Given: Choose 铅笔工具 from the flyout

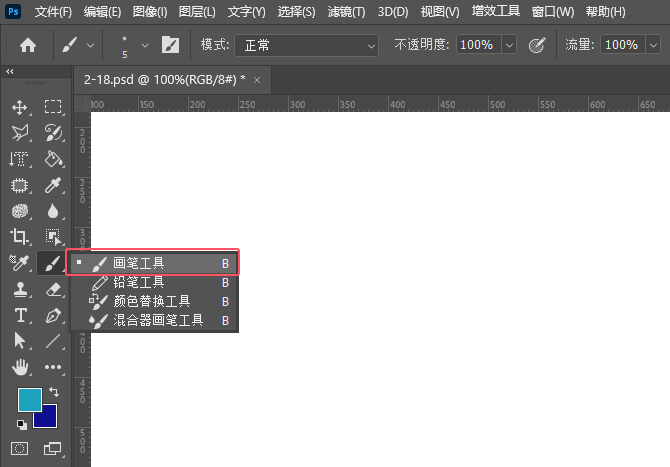Looking at the screenshot, I should pyautogui.click(x=154, y=282).
